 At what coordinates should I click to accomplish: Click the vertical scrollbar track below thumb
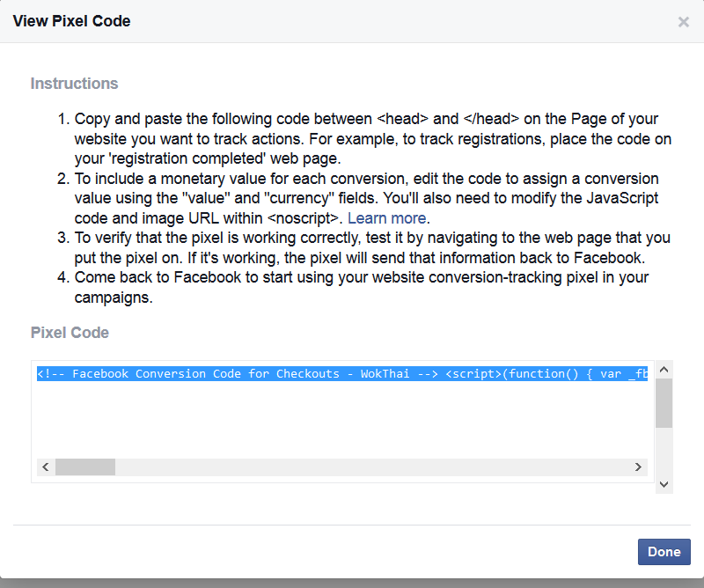click(664, 452)
